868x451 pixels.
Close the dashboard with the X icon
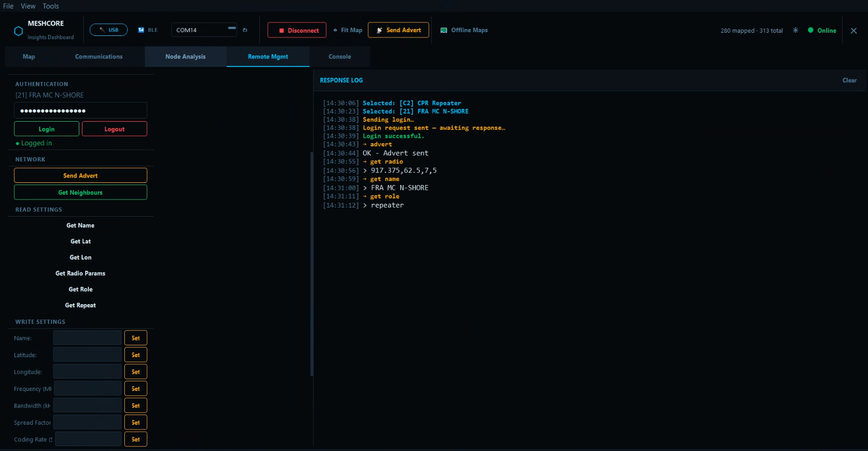coord(854,31)
